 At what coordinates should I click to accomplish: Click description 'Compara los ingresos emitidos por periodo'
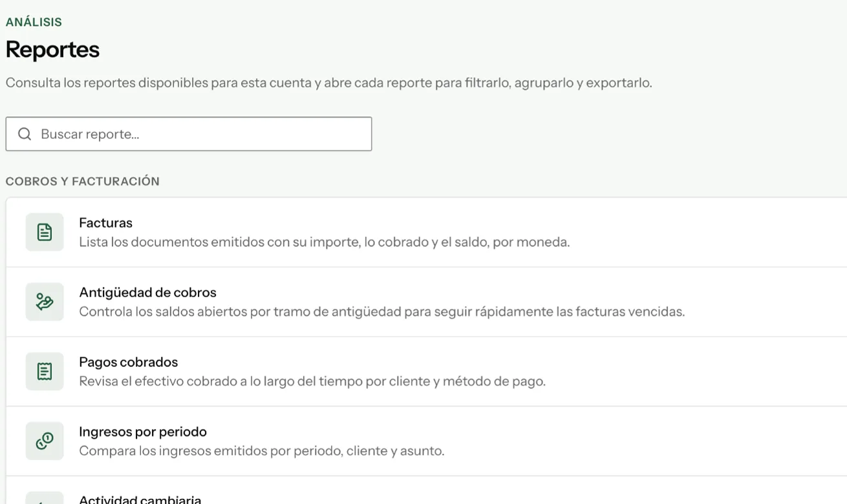pos(262,451)
